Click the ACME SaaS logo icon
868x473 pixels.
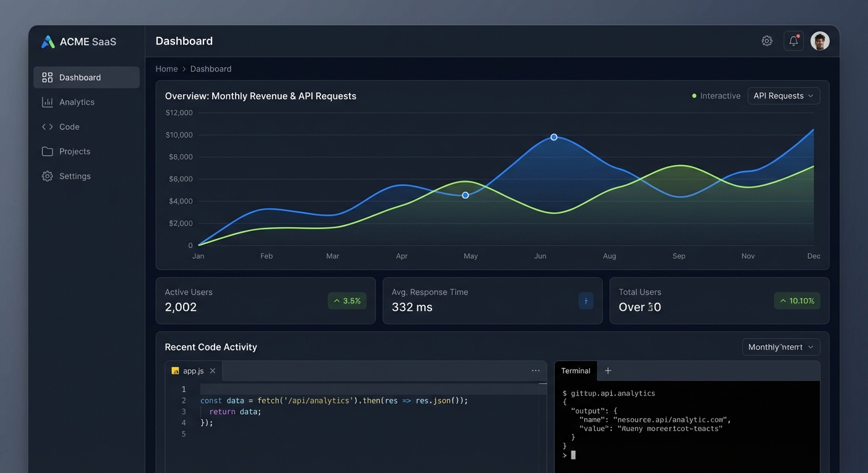(x=47, y=42)
